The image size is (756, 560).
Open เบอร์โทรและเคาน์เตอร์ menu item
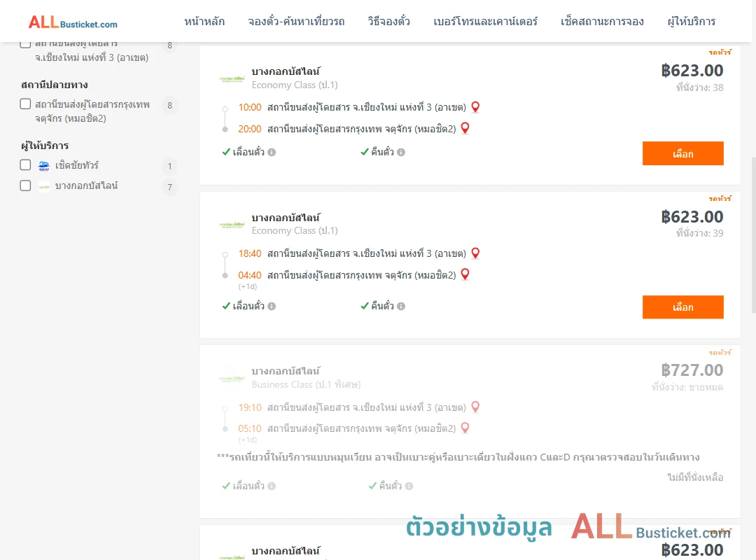(485, 21)
